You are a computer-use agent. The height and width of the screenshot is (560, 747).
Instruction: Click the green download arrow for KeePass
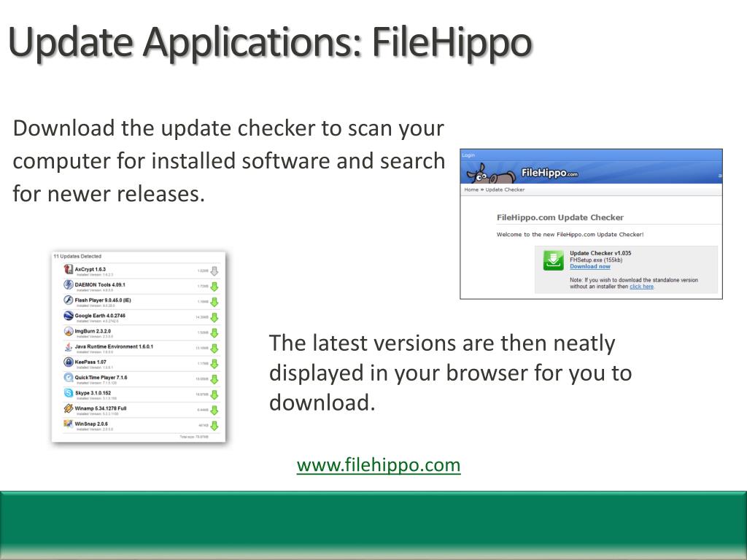(214, 364)
